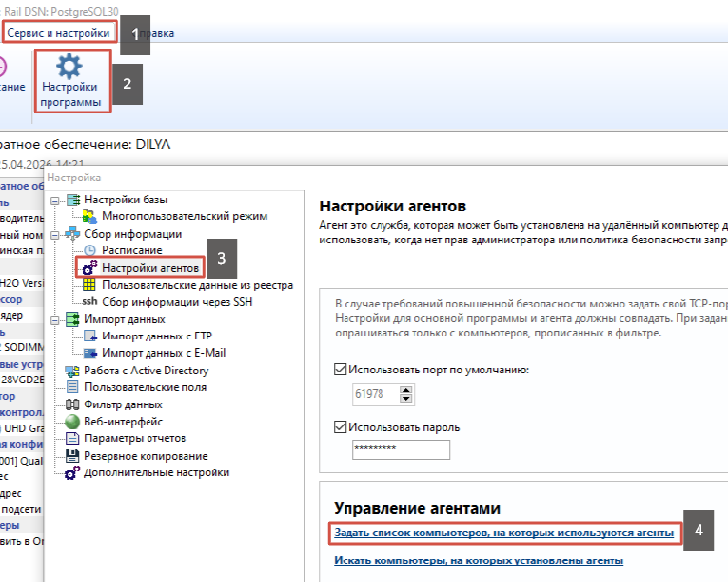Open the Работа с Active Directory icon
Screen dimensions: 728x582
73,371
